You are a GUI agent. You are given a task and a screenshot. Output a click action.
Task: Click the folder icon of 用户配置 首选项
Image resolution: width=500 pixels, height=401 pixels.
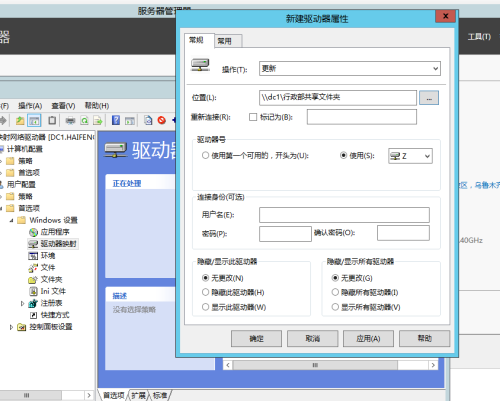(x=10, y=208)
